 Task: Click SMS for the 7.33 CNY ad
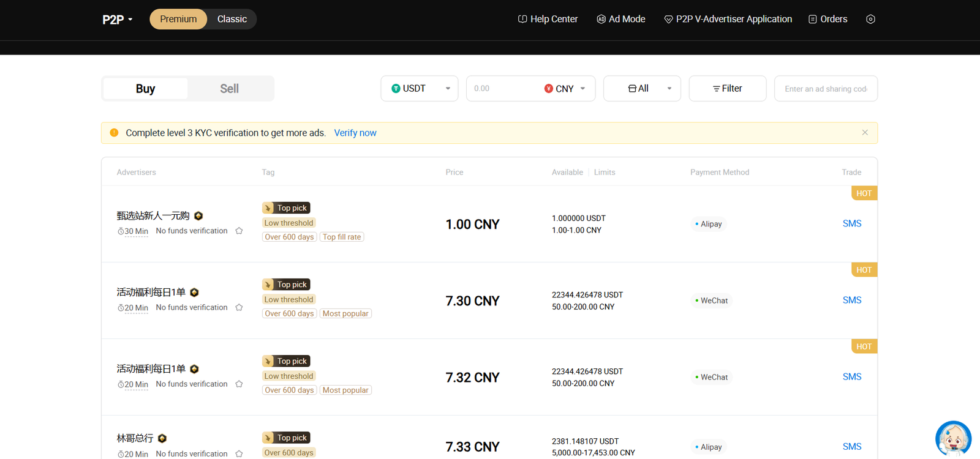[x=852, y=447]
